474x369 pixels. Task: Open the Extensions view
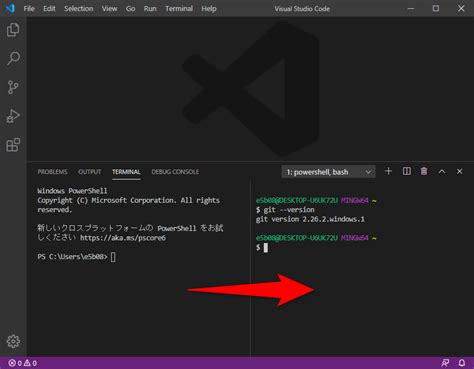13,145
